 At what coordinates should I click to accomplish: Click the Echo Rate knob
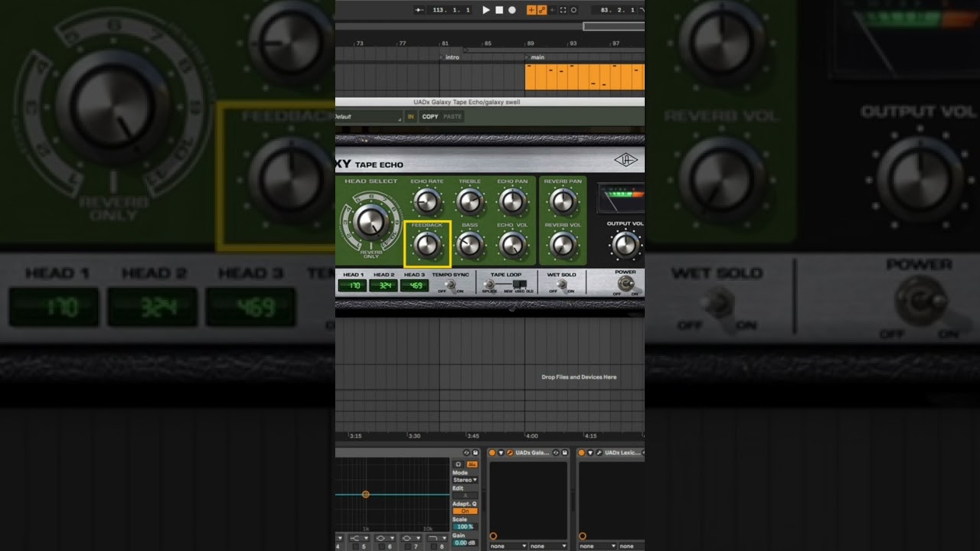(426, 201)
